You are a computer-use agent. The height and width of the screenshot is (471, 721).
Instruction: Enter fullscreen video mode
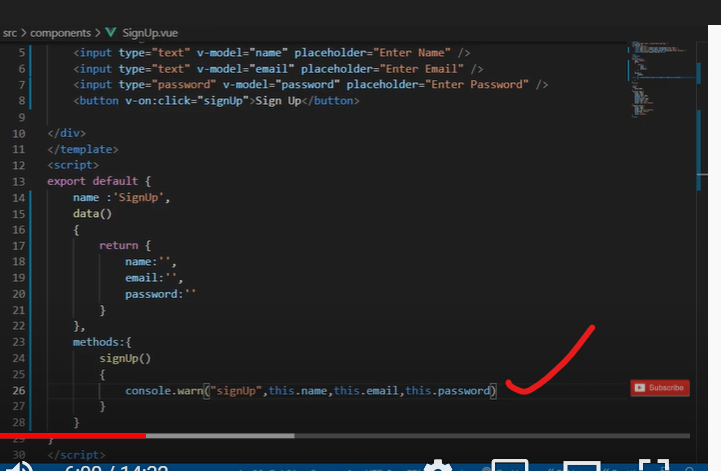(x=653, y=465)
